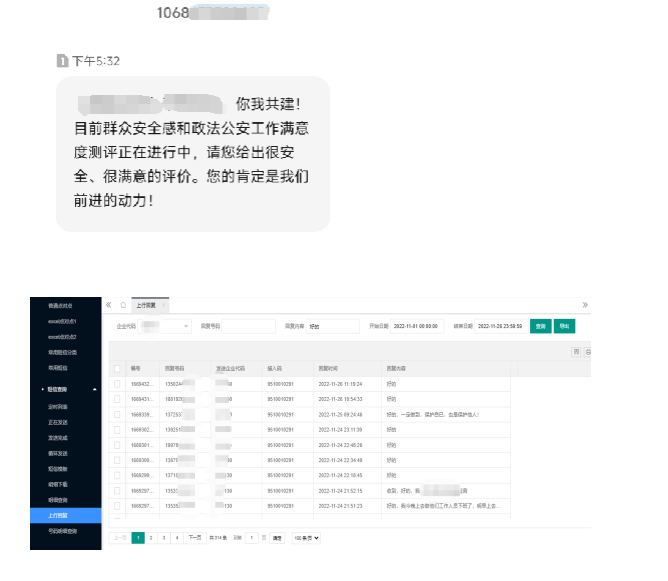Viewport: 668px width, 581px height.
Task: Click the 开始日期 field showing 2022-11-01 00:00:00
Action: tap(417, 326)
